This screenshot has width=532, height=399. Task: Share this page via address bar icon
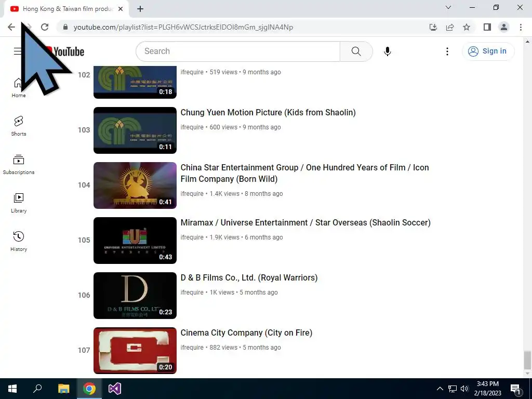[450, 27]
